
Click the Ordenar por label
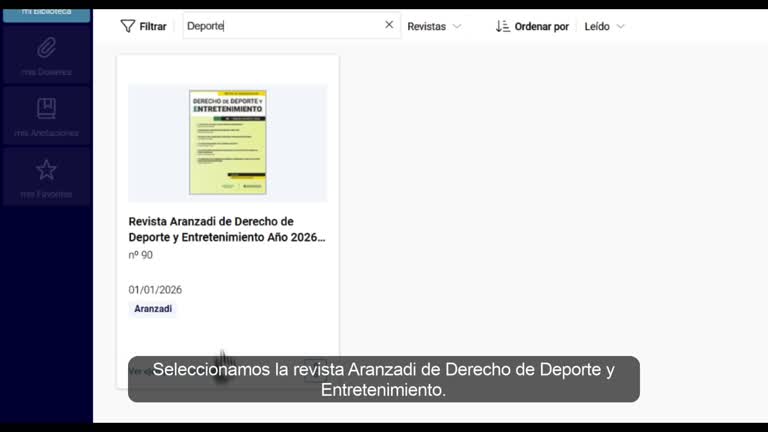(542, 26)
